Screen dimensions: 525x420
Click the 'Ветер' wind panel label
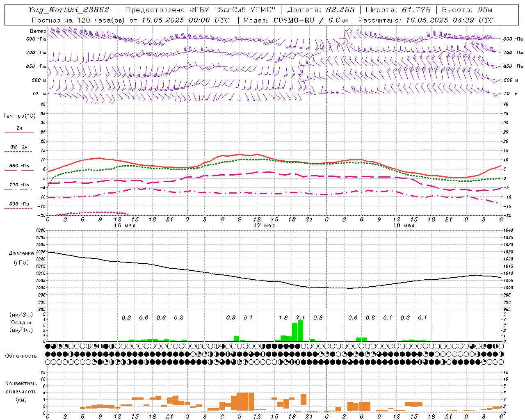(38, 31)
